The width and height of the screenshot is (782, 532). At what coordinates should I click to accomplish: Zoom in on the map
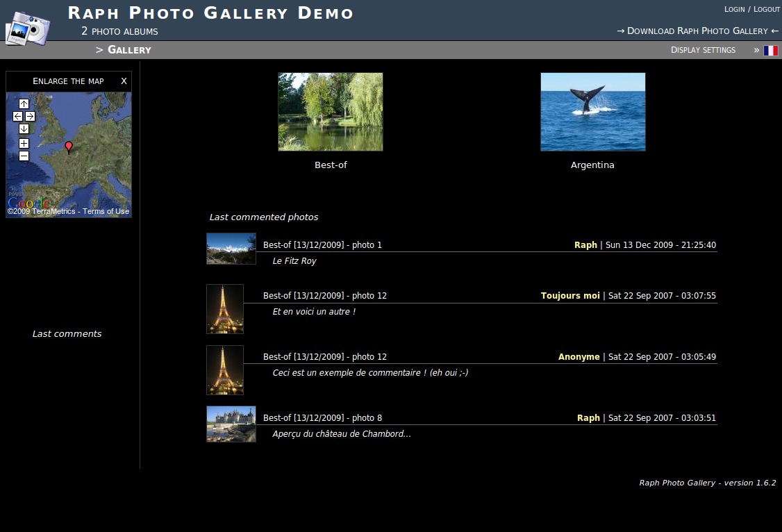tap(24, 143)
